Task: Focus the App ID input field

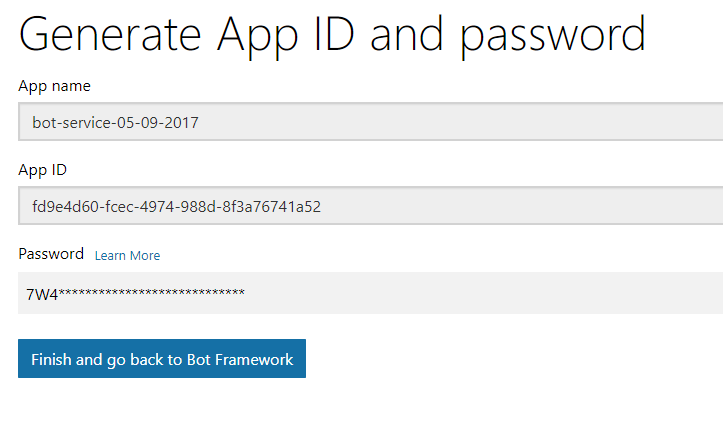Action: pyautogui.click(x=450, y=207)
